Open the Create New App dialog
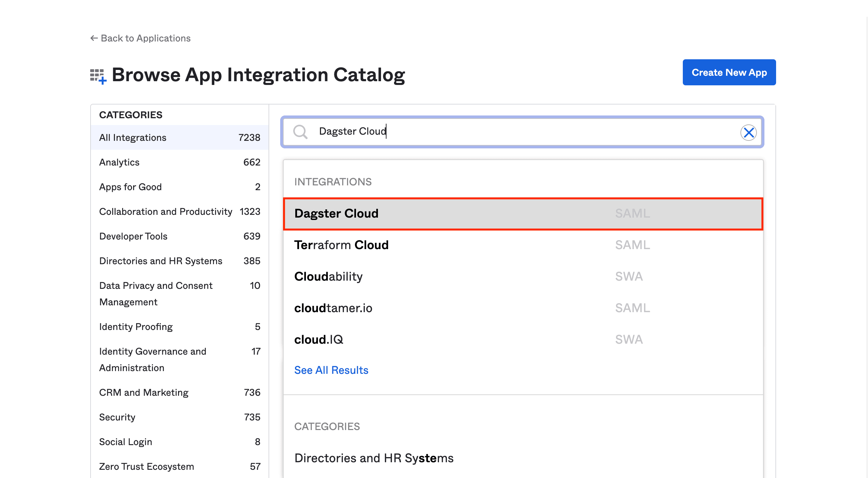The width and height of the screenshot is (868, 478). 729,72
